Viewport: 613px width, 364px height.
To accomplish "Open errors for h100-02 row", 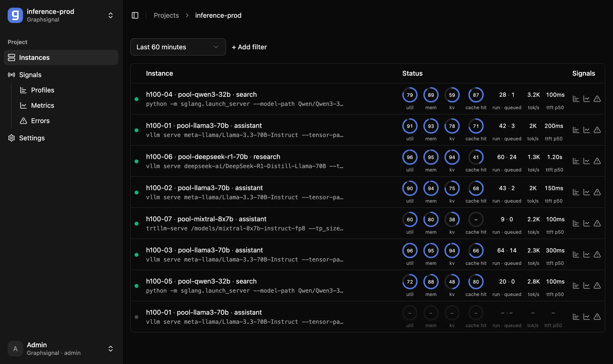I will (x=597, y=192).
